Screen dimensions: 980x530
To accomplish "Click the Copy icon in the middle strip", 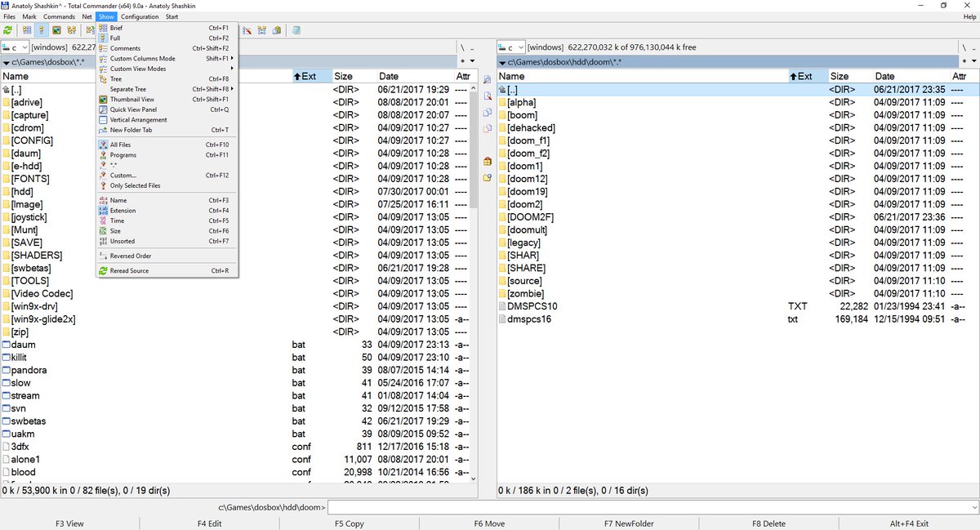I will coord(488,113).
